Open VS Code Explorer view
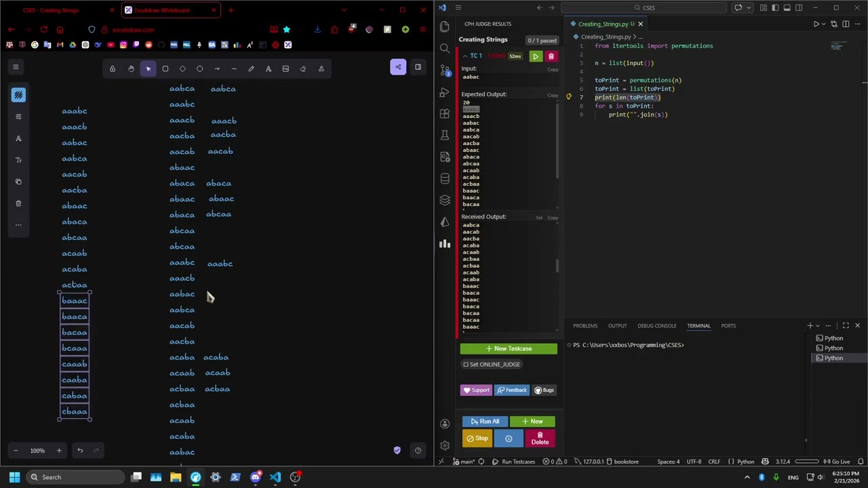This screenshot has height=488, width=868. pyautogui.click(x=445, y=26)
